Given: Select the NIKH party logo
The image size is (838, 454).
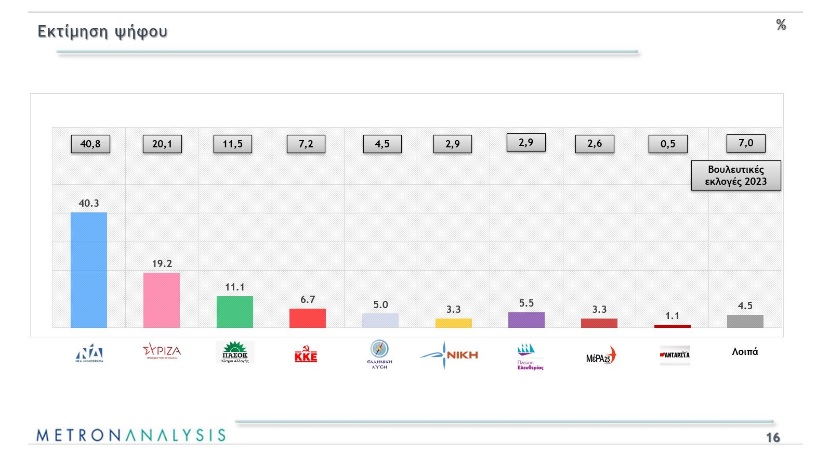Looking at the screenshot, I should [x=451, y=353].
